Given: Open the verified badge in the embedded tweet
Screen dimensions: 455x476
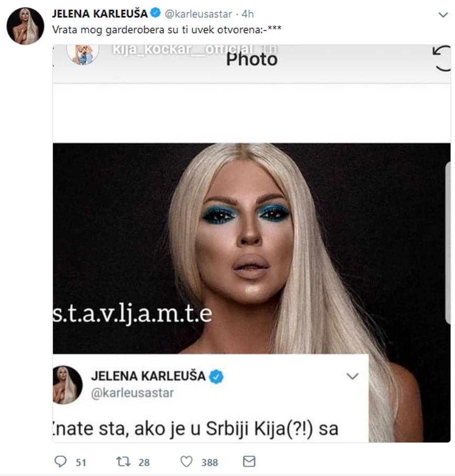Looking at the screenshot, I should coord(217,377).
